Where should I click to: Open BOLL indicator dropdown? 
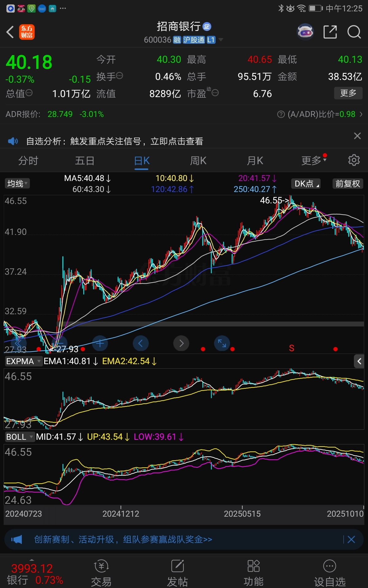click(19, 437)
